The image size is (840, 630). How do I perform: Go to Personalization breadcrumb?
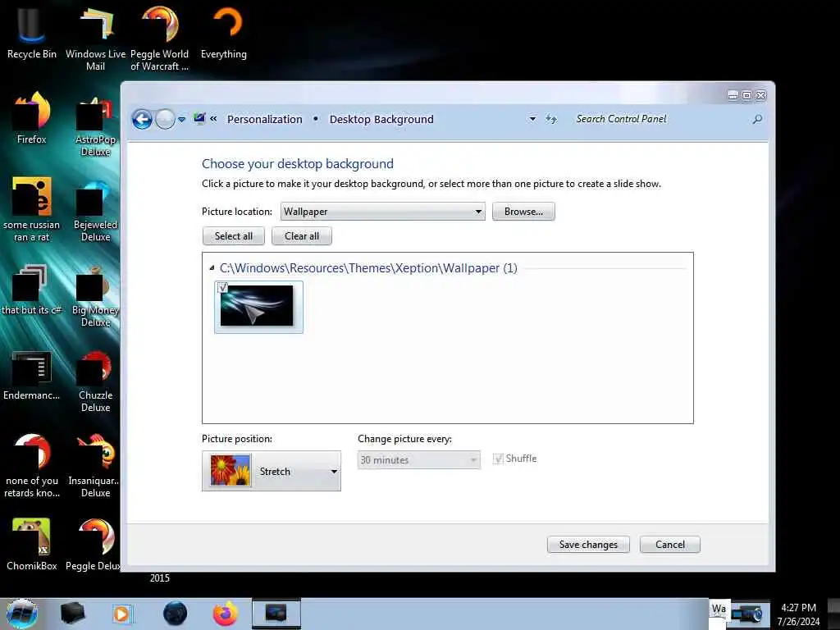click(x=265, y=119)
